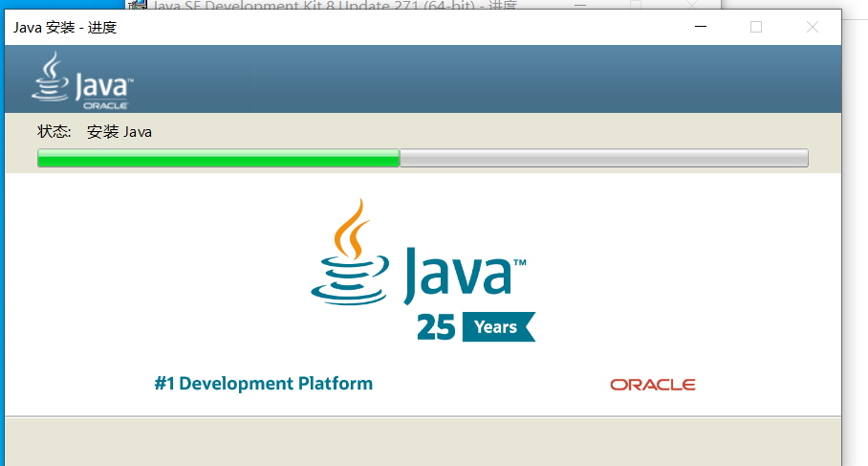Click the "状态:" label
Image resolution: width=868 pixels, height=466 pixels.
54,132
